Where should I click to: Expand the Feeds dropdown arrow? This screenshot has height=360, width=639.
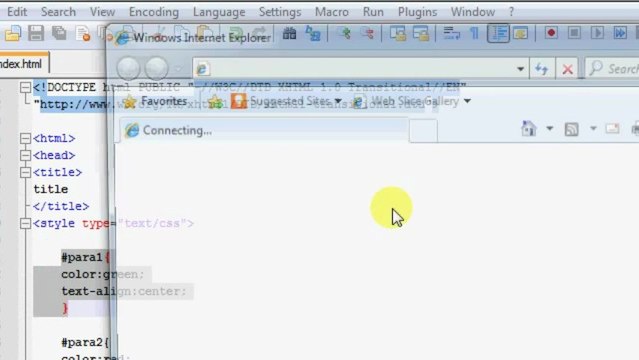tap(593, 129)
